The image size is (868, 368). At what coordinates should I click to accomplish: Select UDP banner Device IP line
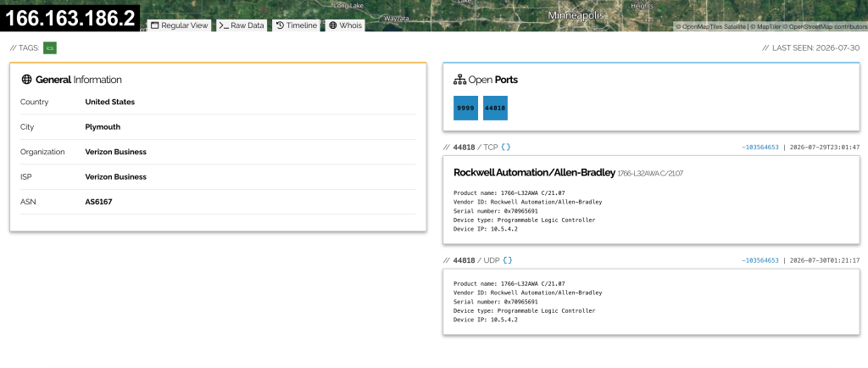(x=486, y=320)
